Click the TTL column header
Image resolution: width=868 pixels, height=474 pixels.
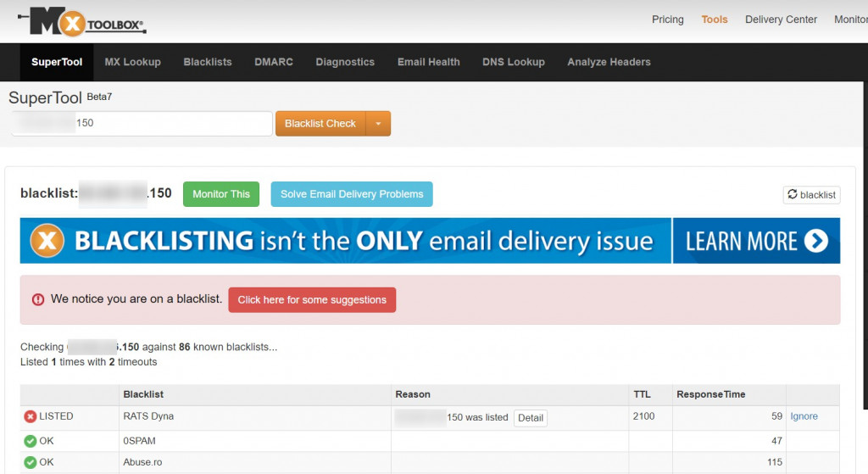pyautogui.click(x=643, y=394)
